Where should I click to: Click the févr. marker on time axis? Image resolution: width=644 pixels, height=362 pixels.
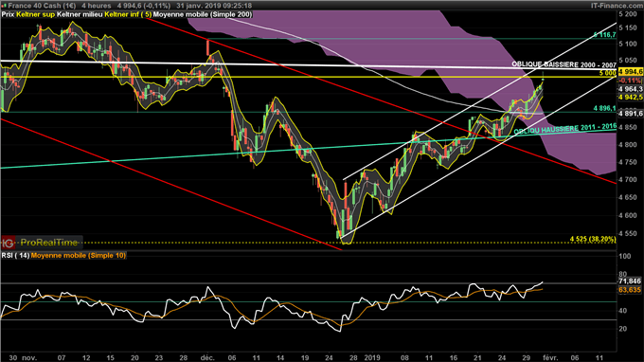[x=549, y=357]
